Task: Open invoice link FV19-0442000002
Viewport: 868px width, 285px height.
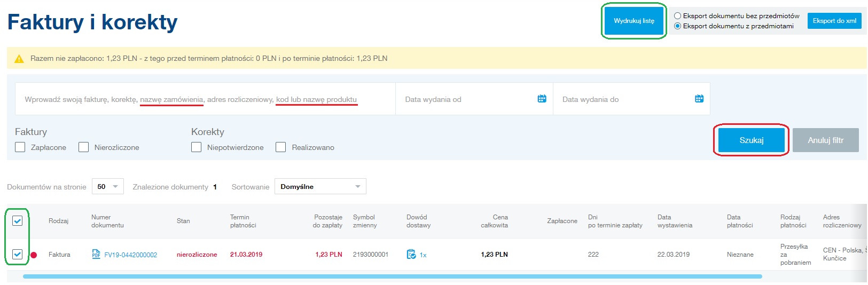Action: click(x=131, y=255)
